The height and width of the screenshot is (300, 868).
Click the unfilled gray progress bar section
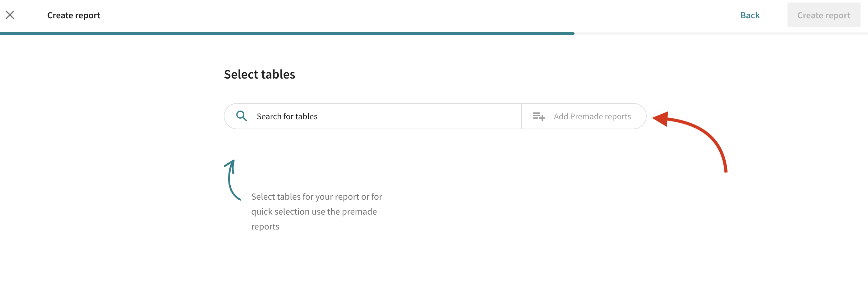pos(721,33)
